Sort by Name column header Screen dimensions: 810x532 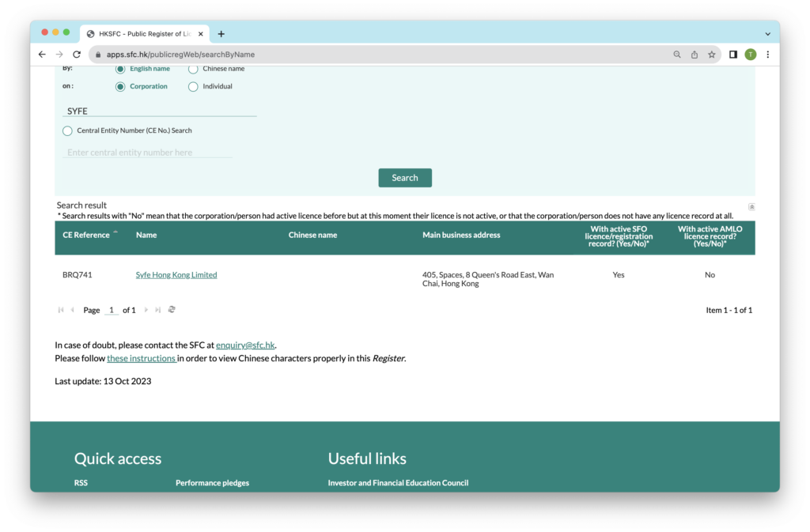[x=146, y=235]
